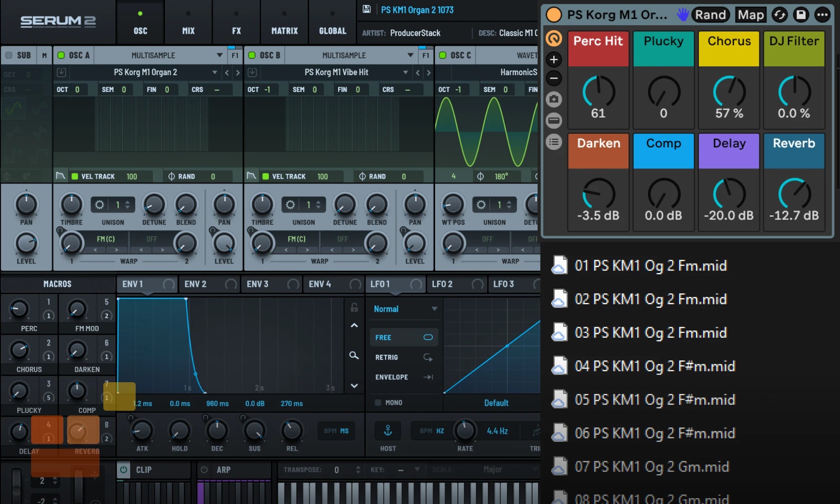Click the LFO host anchor icon
The image size is (840, 504).
tap(388, 430)
